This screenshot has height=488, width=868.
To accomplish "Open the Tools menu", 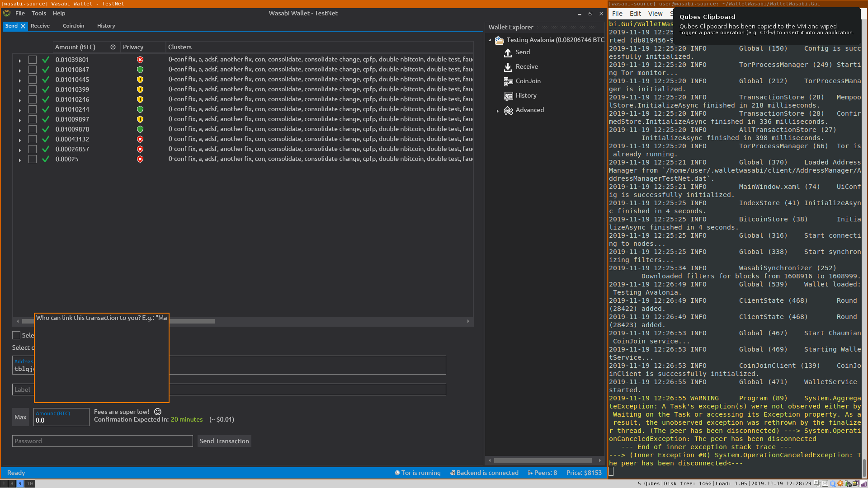I will coord(38,14).
